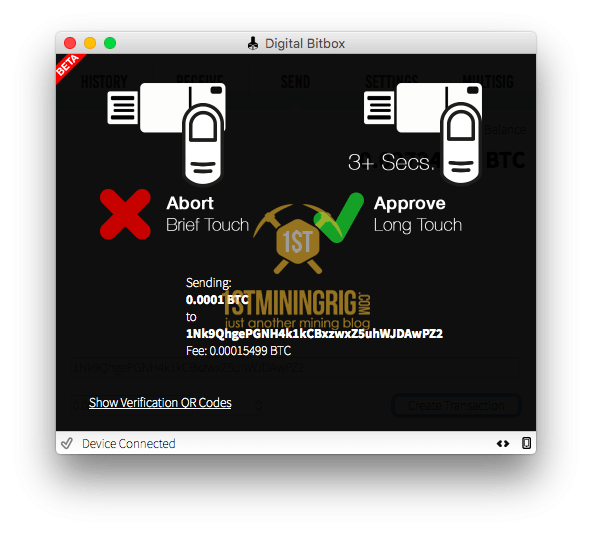Click the red BETA corner ribbon
Image resolution: width=592 pixels, height=534 pixels.
point(69,66)
